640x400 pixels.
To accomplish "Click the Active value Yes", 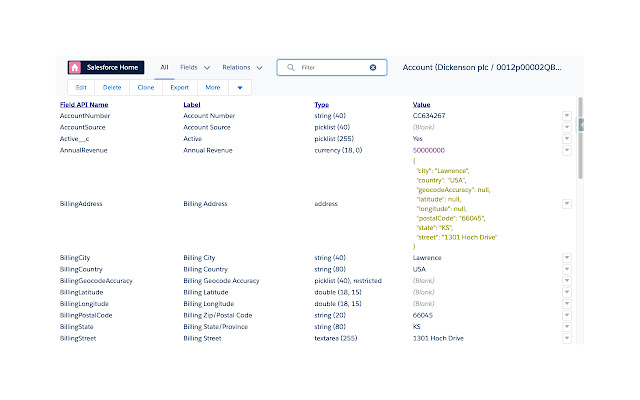I will click(x=418, y=139).
